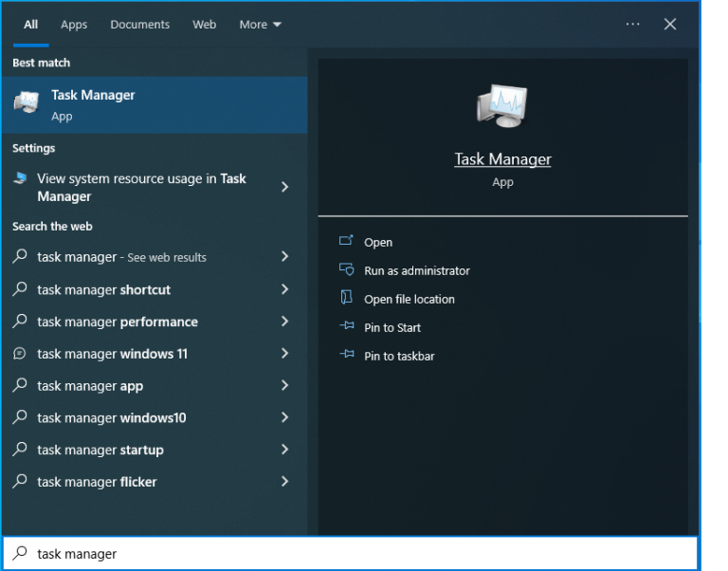This screenshot has height=571, width=728.
Task: Select the Web filter tab
Action: (205, 24)
